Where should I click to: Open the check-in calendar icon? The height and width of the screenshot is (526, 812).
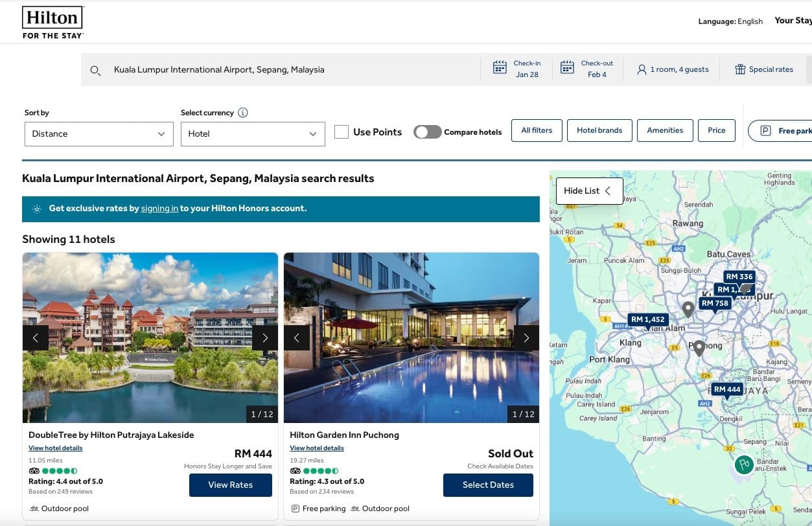click(x=500, y=68)
